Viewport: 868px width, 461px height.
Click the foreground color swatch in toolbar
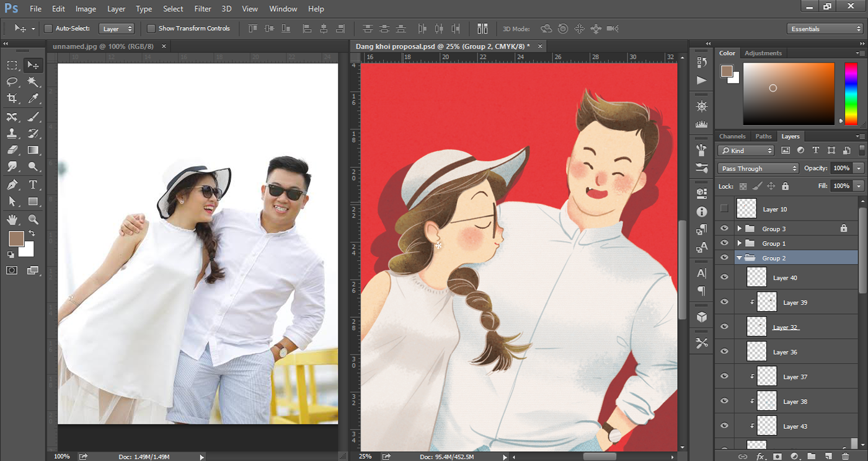15,239
